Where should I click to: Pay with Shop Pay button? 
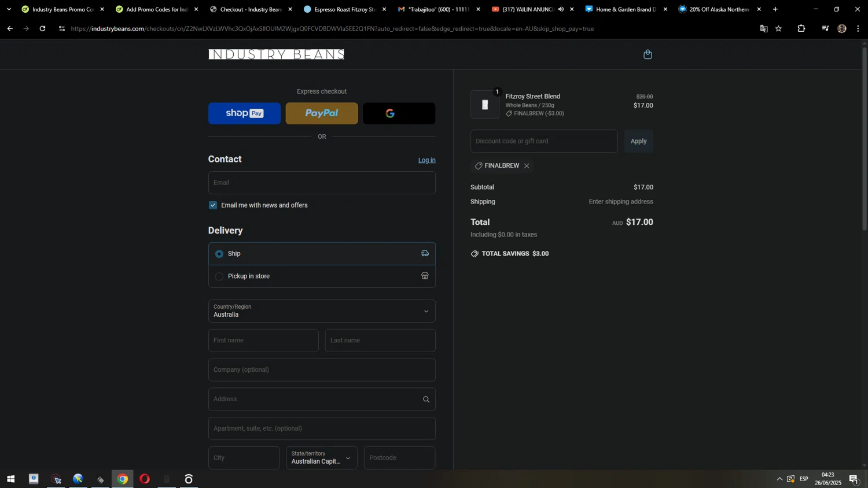pos(244,113)
